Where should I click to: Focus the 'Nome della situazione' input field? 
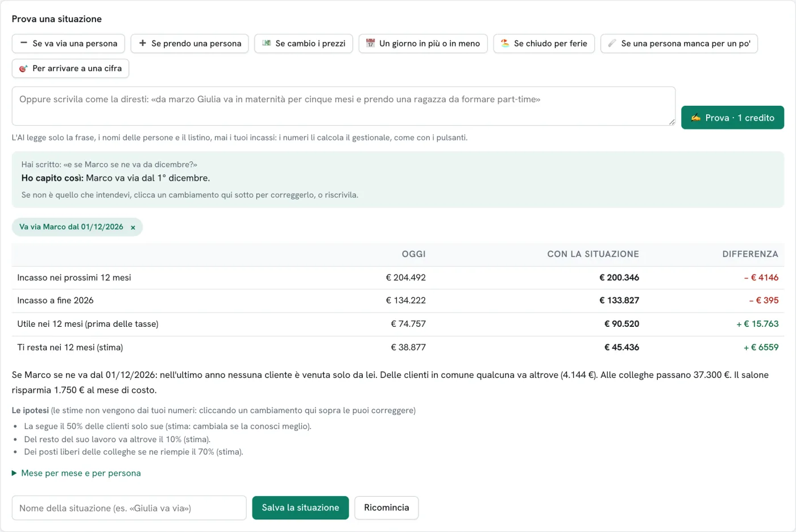(x=129, y=508)
